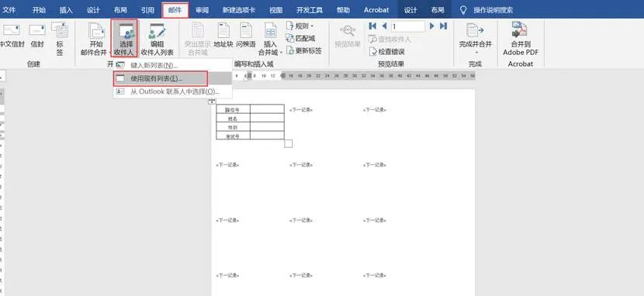Insert a 问候语 greeting line

point(246,36)
